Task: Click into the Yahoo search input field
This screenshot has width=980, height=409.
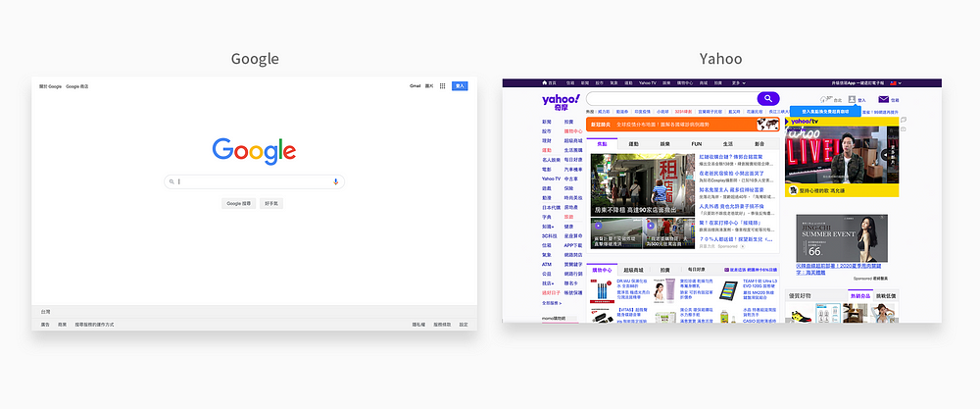Action: (671, 99)
